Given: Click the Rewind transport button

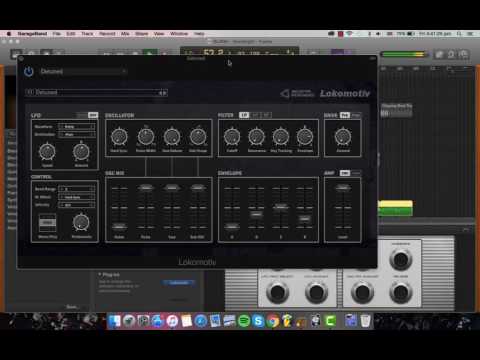Looking at the screenshot, I should (x=107, y=53).
